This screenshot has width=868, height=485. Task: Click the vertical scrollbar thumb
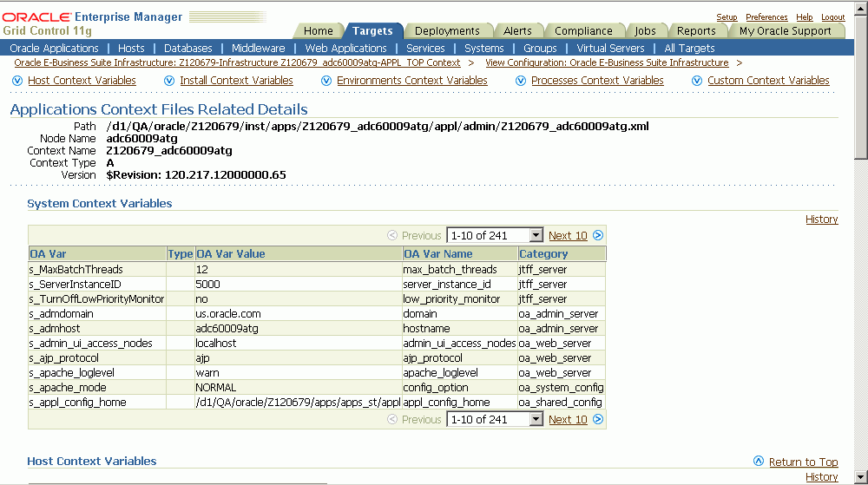click(x=861, y=87)
